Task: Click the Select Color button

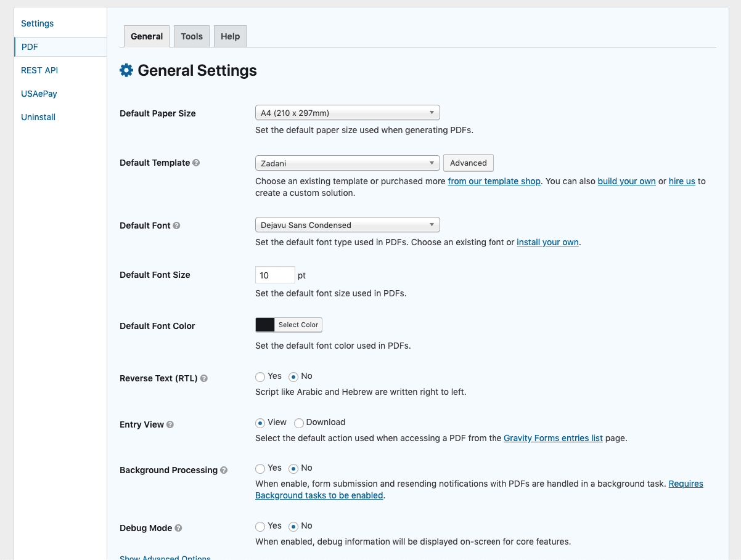Action: [x=298, y=325]
